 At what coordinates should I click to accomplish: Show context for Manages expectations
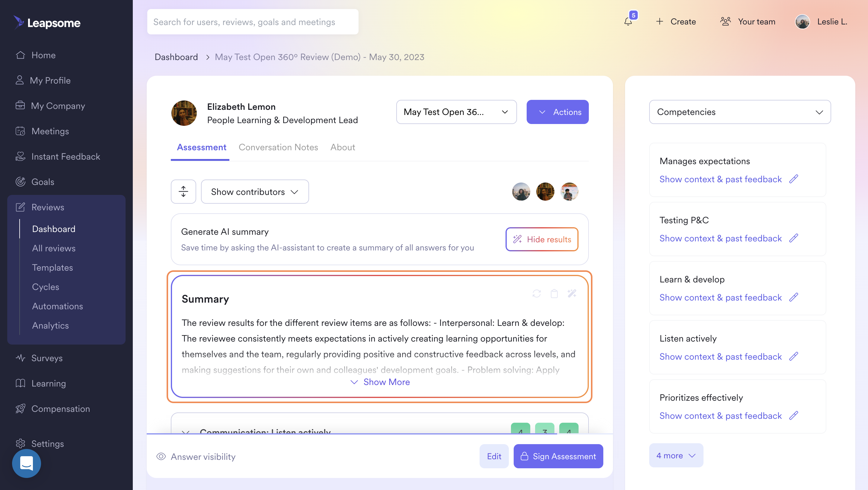(720, 179)
